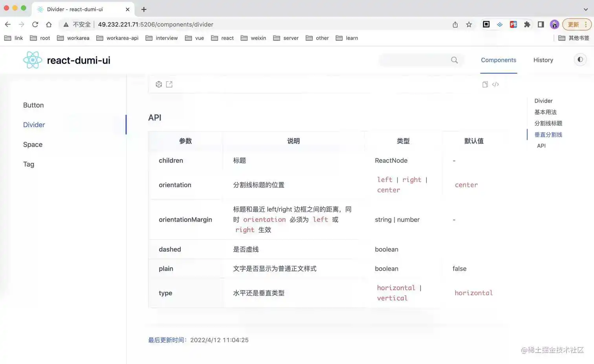Open a new browser tab

click(144, 9)
